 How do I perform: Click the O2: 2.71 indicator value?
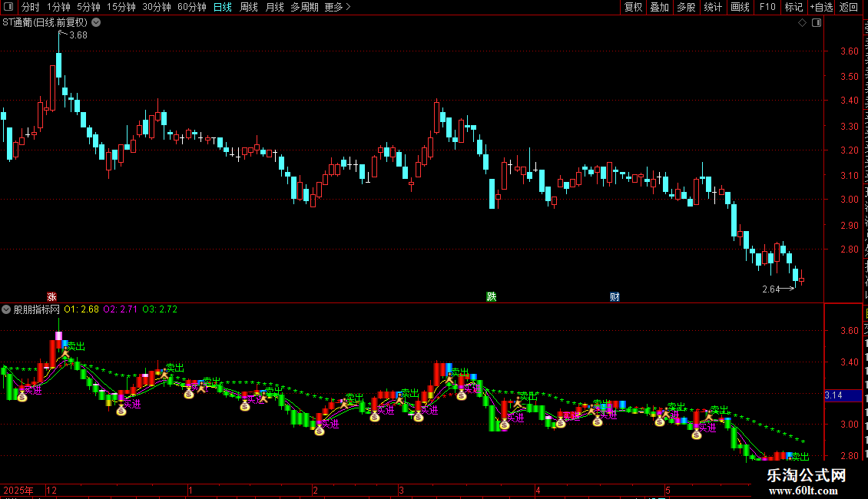(120, 310)
